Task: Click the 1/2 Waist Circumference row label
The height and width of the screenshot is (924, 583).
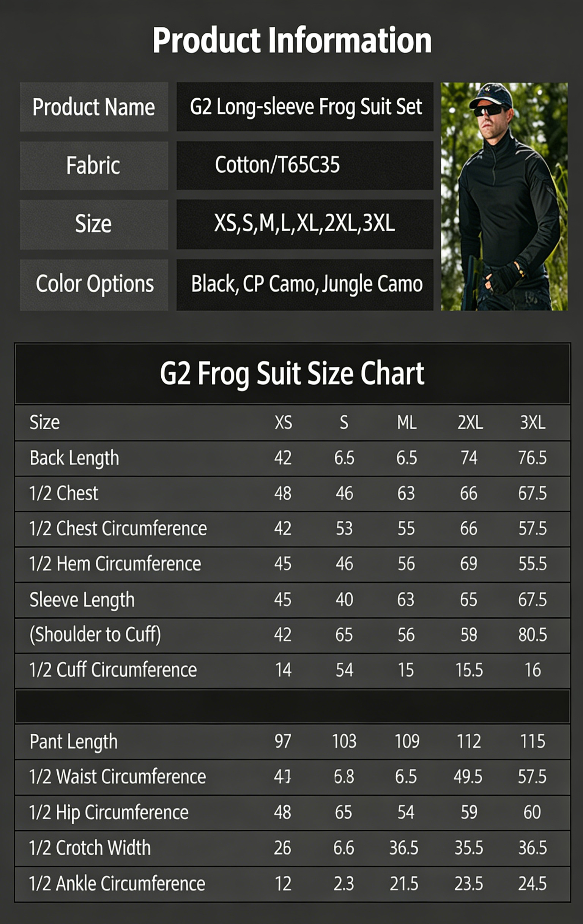Action: [117, 777]
